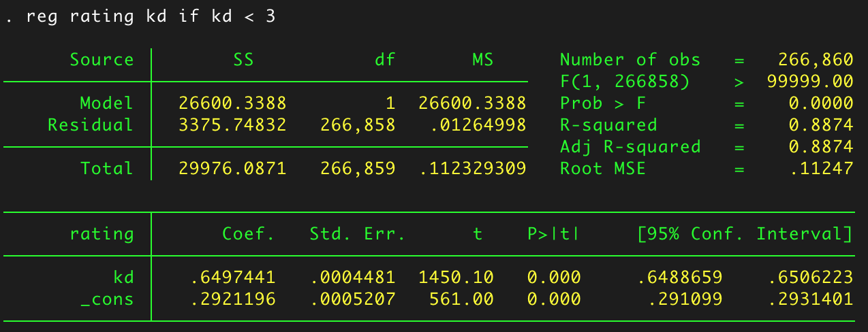
Task: Click the 'Adj R-squared' label
Action: [630, 147]
